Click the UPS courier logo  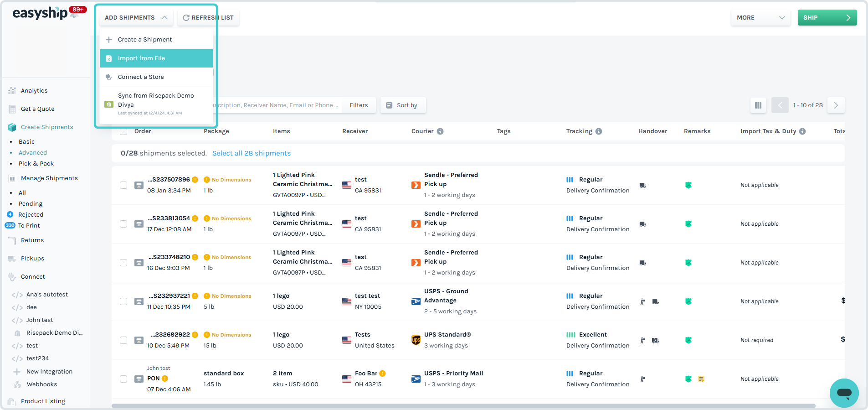tap(416, 340)
